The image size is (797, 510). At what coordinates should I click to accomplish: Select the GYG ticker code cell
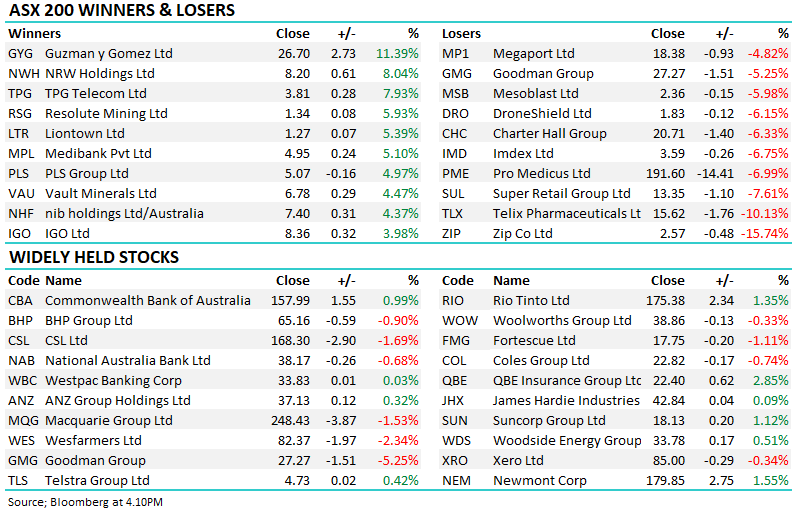(20, 53)
